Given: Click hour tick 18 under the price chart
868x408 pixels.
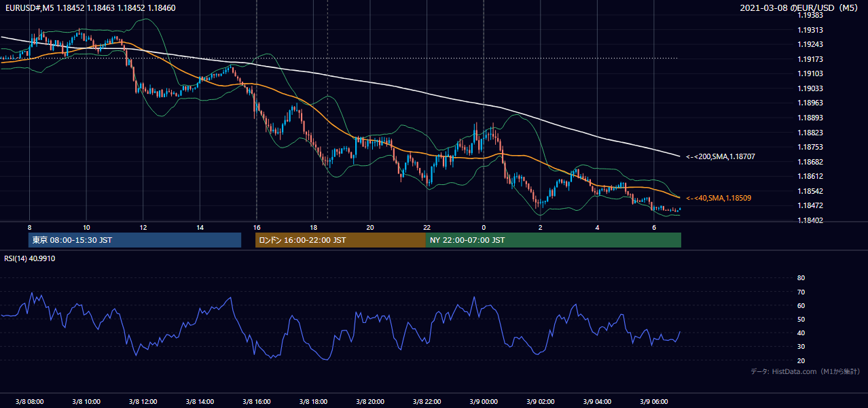Looking at the screenshot, I should (x=313, y=227).
